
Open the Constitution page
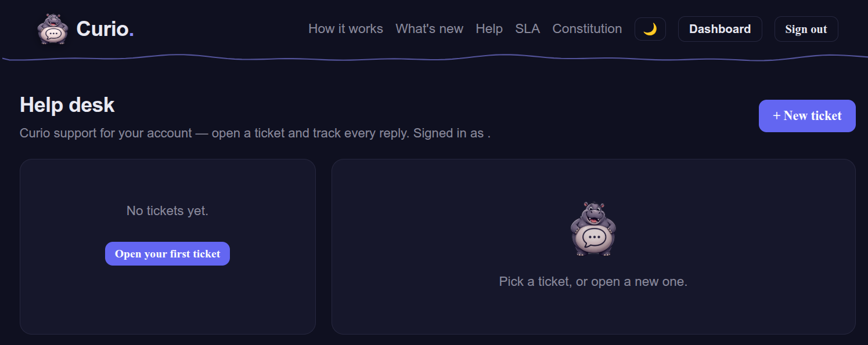(587, 29)
